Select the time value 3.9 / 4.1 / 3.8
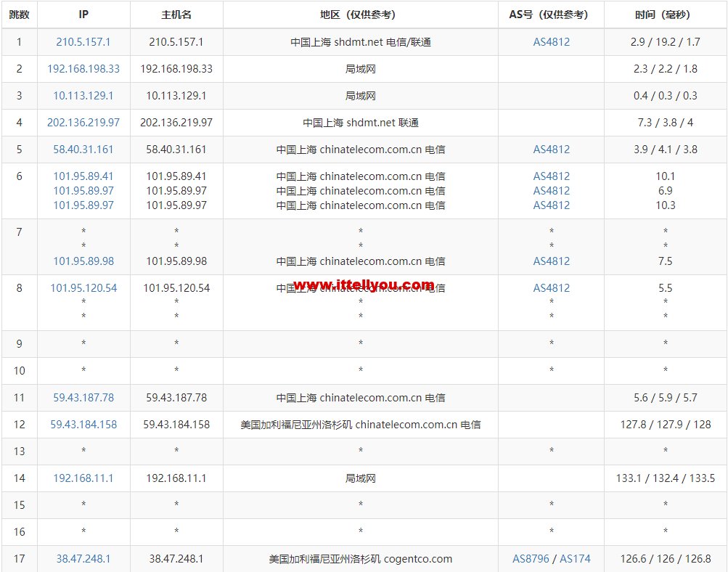The width and height of the screenshot is (728, 572). (666, 150)
